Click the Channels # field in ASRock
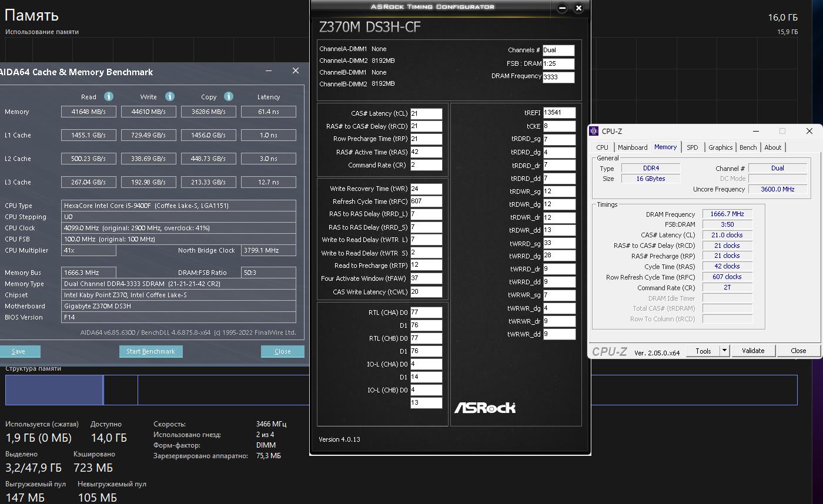823x504 pixels. click(558, 51)
